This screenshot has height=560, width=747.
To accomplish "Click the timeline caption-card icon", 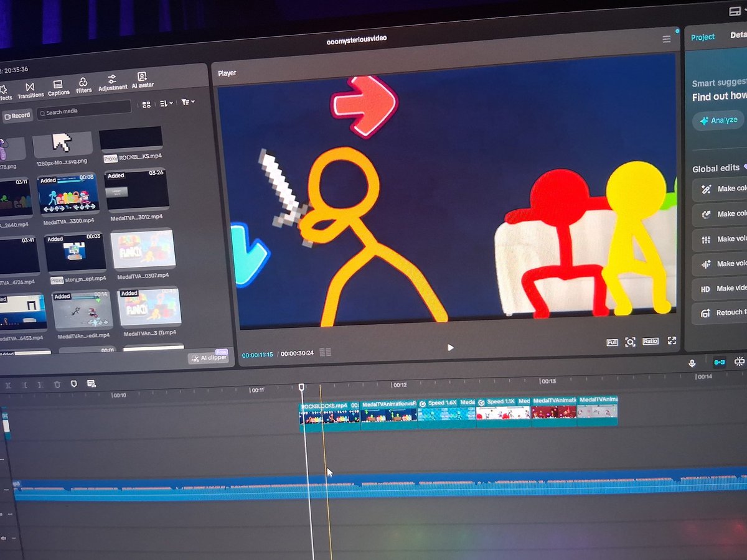I will point(92,383).
